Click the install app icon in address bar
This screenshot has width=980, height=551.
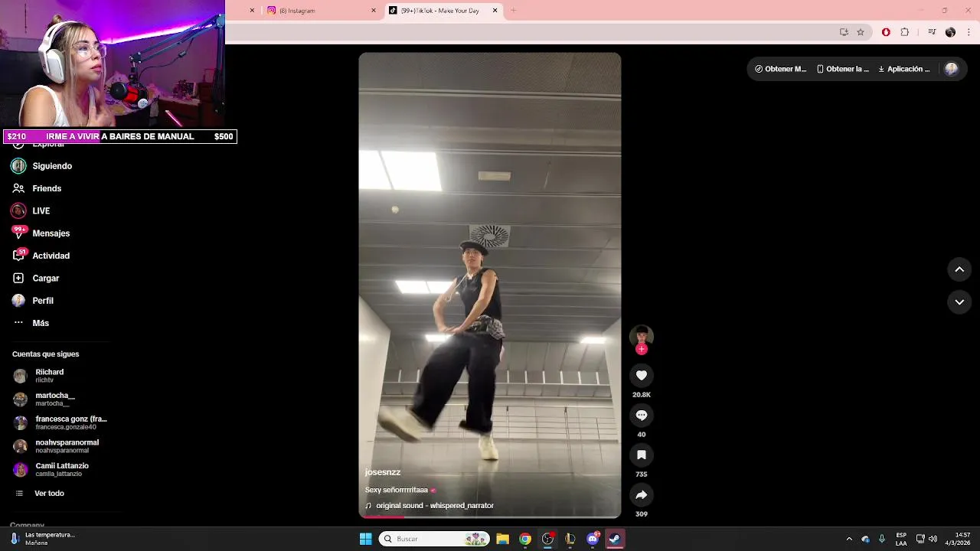tap(844, 32)
